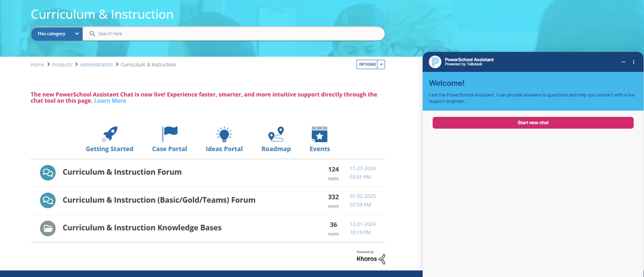Click the Getting Started rocket icon
This screenshot has width=644, height=277.
pyautogui.click(x=110, y=134)
